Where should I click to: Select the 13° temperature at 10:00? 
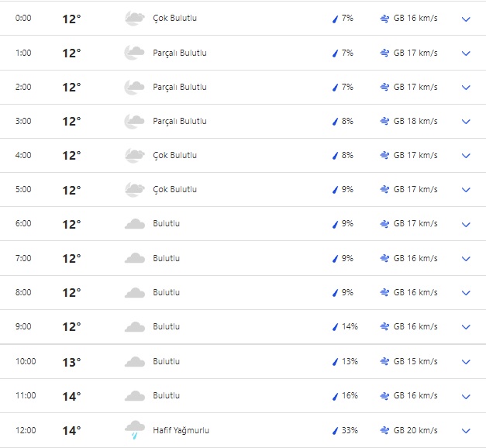point(71,362)
